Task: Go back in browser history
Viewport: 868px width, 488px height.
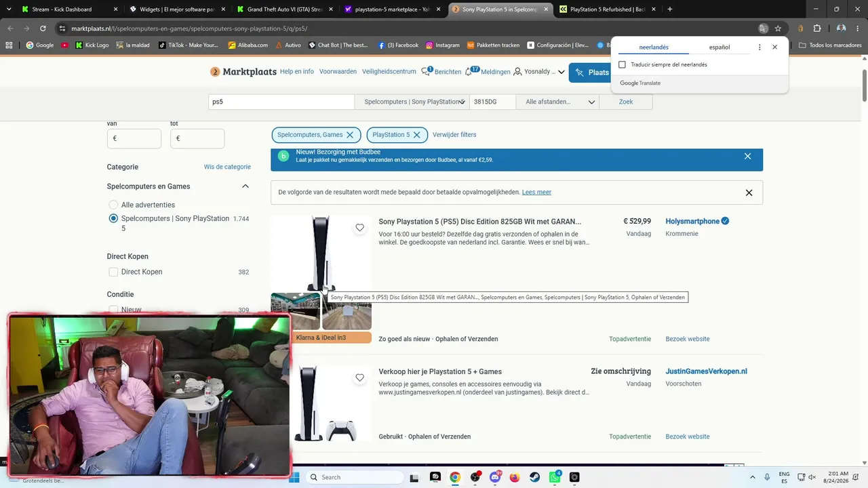Action: coord(10,28)
